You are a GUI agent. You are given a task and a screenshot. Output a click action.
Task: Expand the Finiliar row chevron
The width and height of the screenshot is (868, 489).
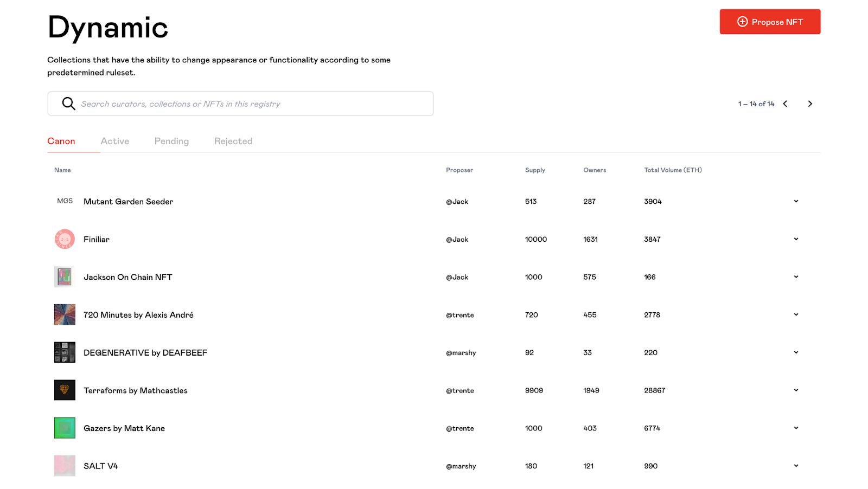[x=796, y=239]
